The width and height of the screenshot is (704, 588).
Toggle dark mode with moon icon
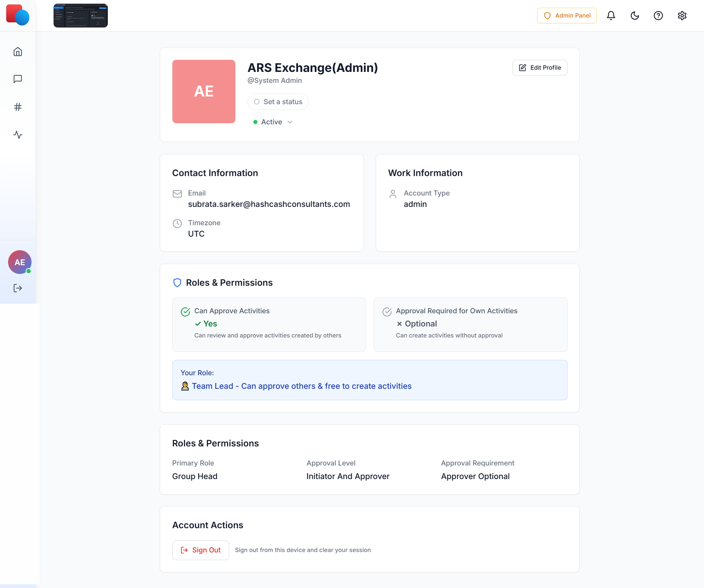[x=635, y=16]
